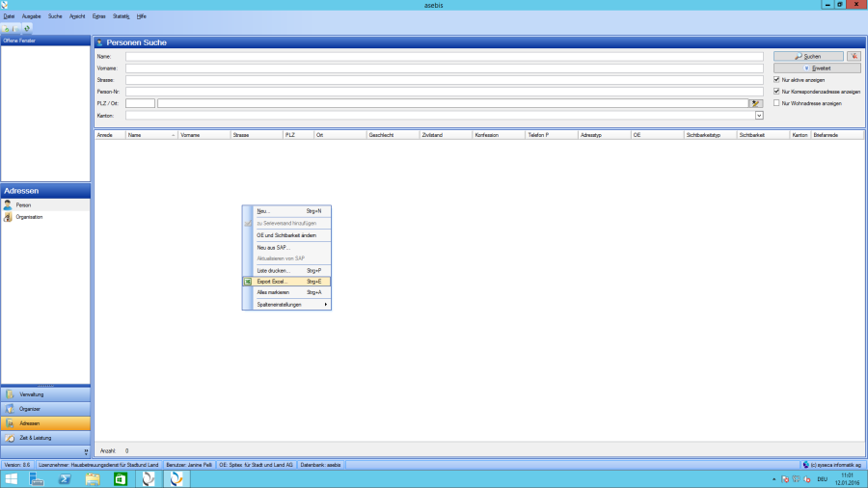The height and width of the screenshot is (488, 868).
Task: Toggle 'Nur Korrespondenzadresse anzeigen' checkbox
Action: [x=776, y=92]
